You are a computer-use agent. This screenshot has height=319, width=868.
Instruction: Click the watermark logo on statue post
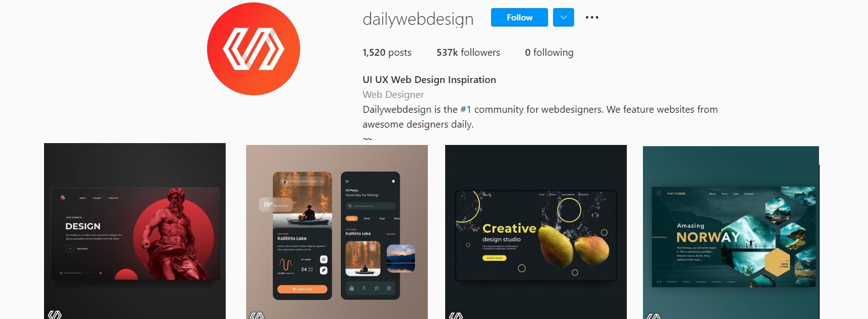point(55,315)
